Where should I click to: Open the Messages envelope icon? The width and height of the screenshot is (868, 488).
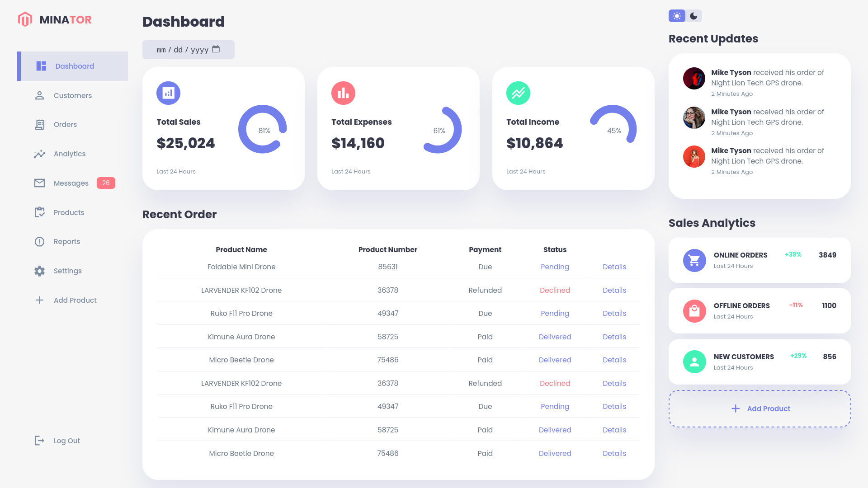[40, 183]
